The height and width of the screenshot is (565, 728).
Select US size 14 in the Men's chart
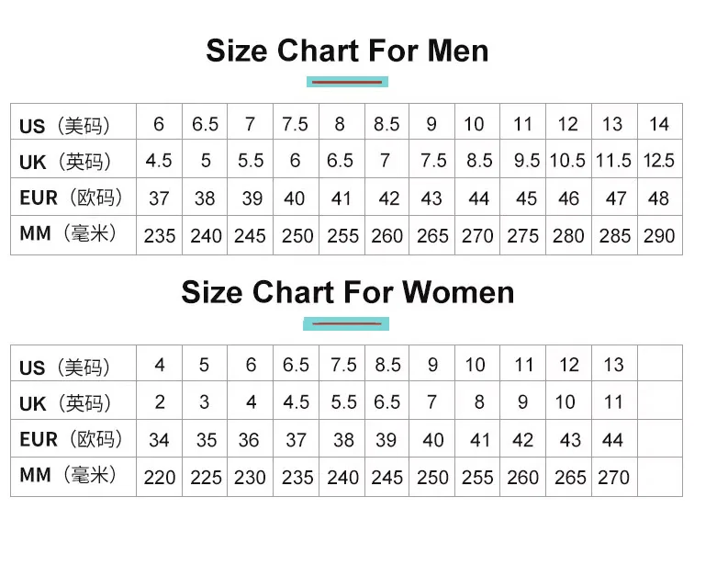click(659, 124)
